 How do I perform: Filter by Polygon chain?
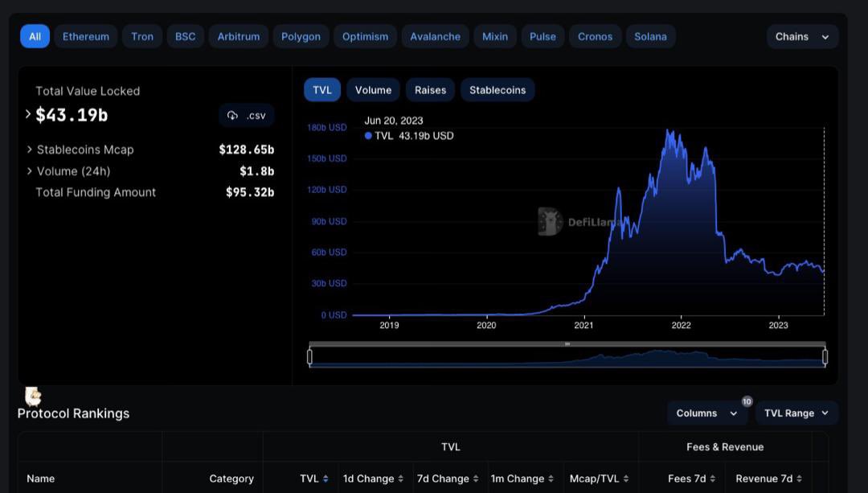[301, 36]
